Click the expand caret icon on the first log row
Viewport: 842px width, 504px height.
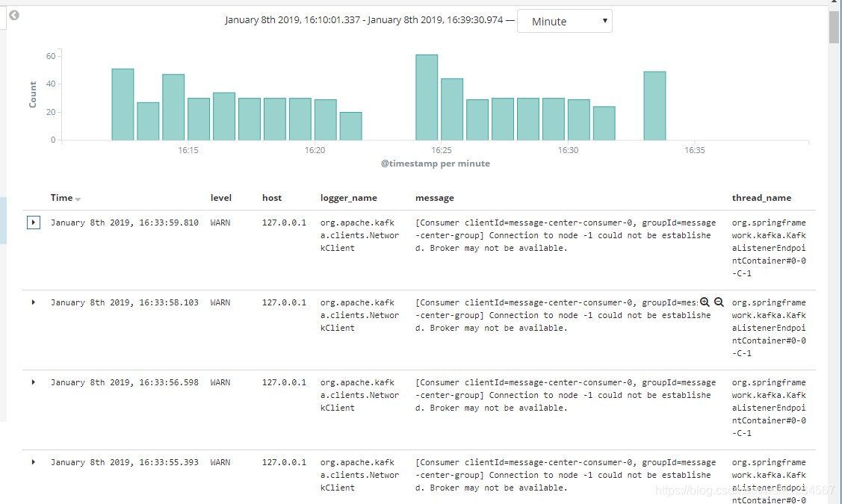pos(33,222)
